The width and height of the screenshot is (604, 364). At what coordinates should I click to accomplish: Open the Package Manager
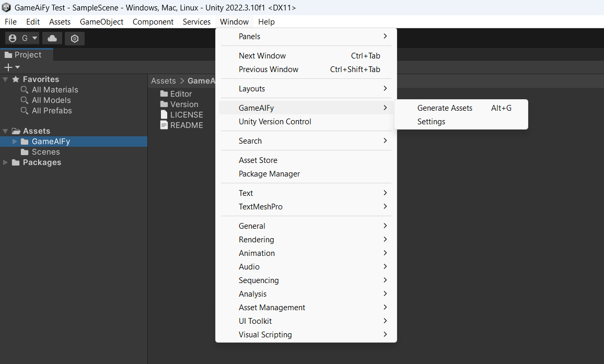[x=306, y=174]
